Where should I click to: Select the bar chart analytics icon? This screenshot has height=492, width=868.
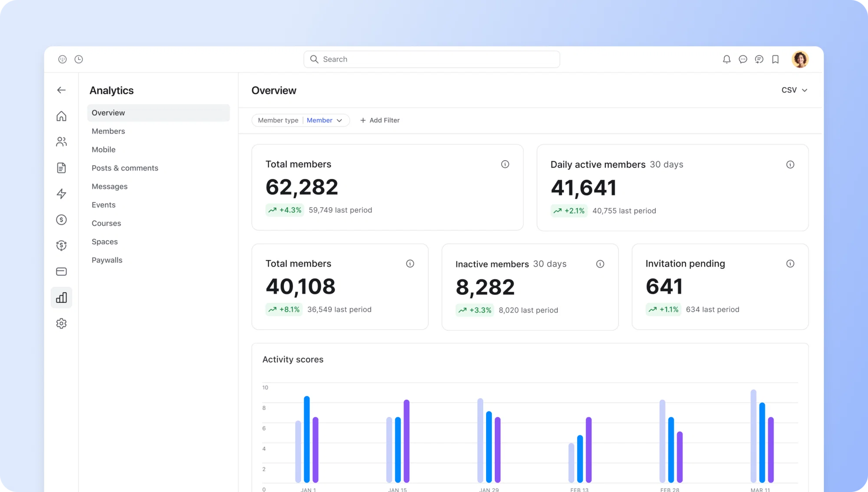coord(61,297)
